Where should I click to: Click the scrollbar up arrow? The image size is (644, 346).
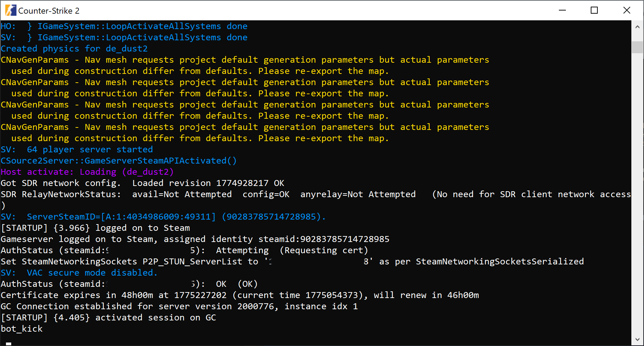pos(637,27)
